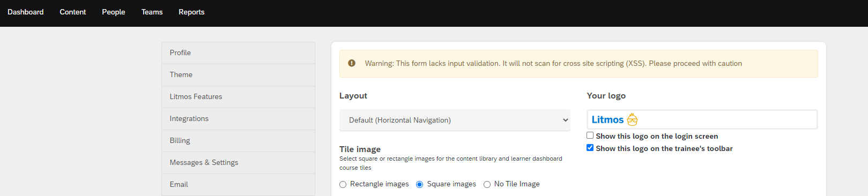Go to the Content section
Viewport: 868px width, 196px height.
tap(73, 12)
